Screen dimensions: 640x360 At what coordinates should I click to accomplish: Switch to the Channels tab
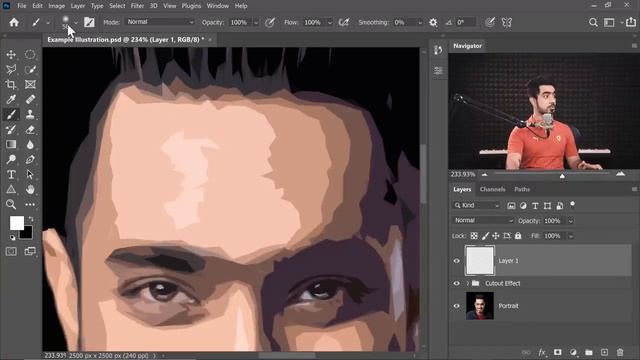click(x=492, y=189)
